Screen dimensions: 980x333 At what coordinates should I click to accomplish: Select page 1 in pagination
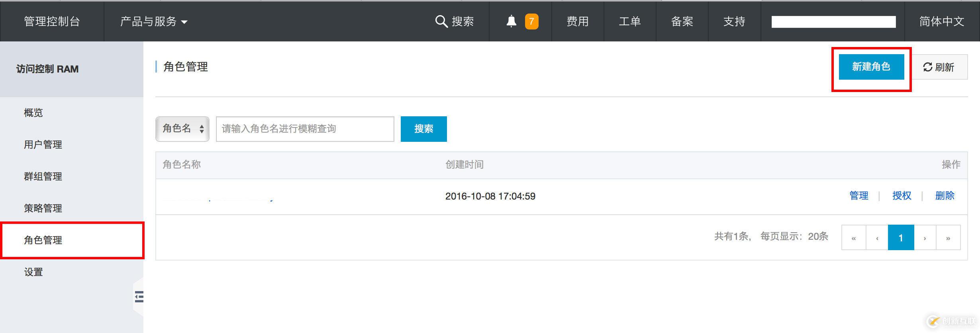(x=901, y=238)
